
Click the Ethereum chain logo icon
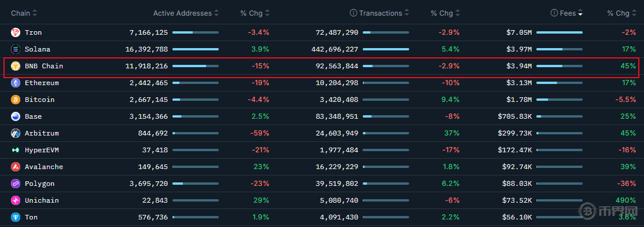pyautogui.click(x=16, y=83)
